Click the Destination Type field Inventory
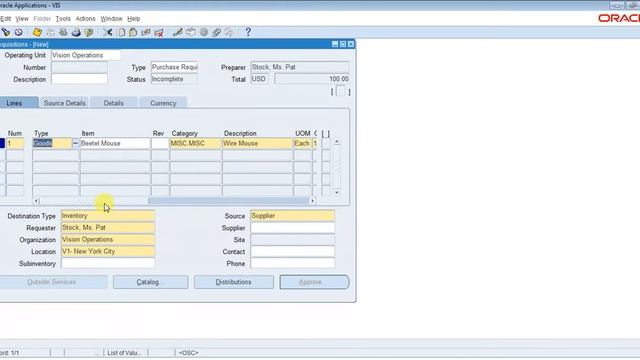The image size is (640, 360). pos(108,216)
